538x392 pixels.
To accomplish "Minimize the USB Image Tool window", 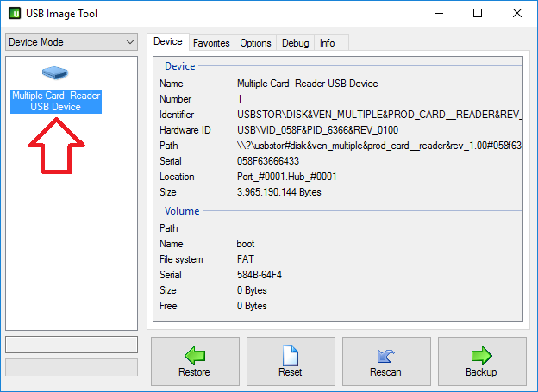I will [x=439, y=14].
